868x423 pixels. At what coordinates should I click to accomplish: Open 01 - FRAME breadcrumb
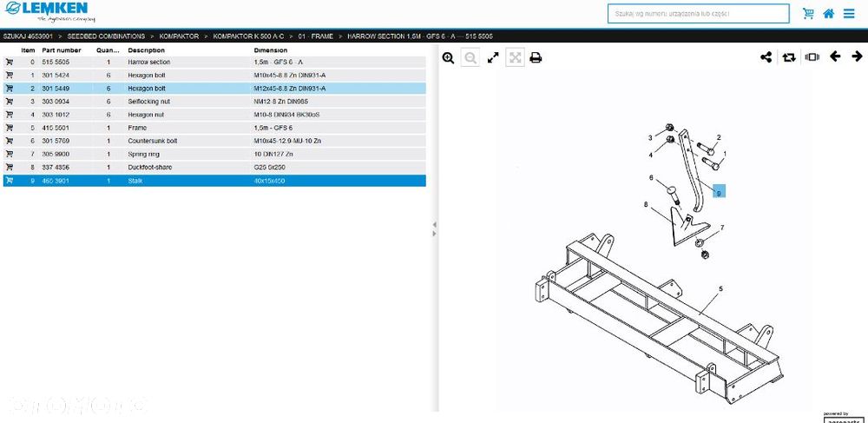coord(316,36)
